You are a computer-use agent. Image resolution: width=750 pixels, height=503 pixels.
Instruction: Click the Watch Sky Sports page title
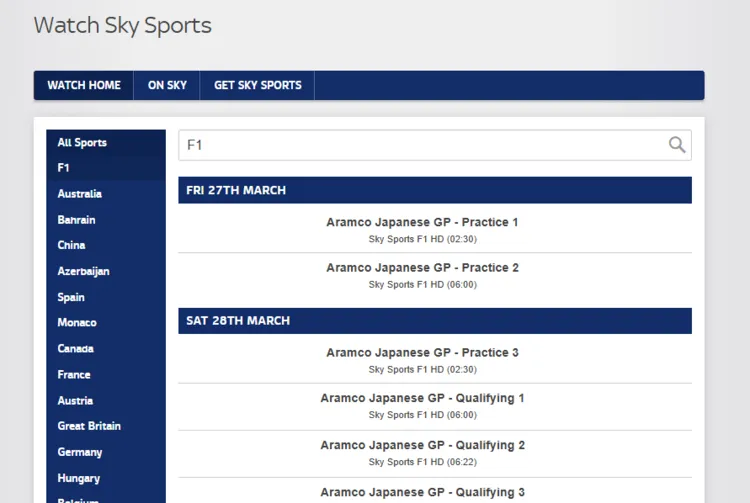(x=122, y=25)
